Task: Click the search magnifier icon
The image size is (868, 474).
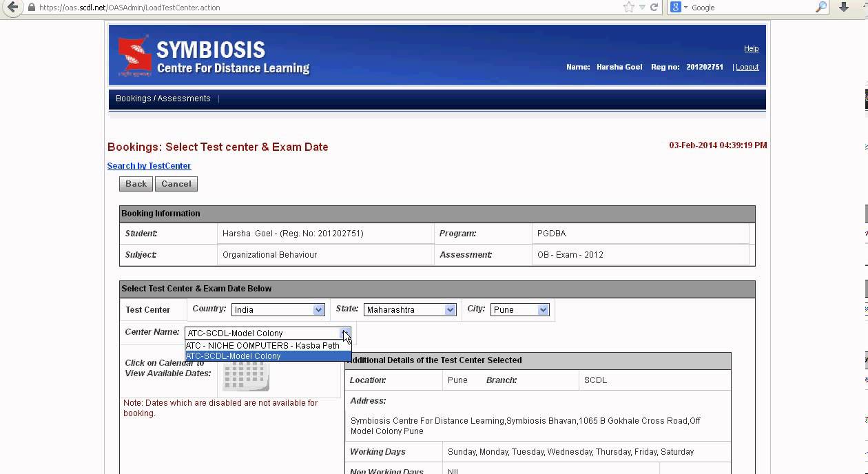Action: 820,7
